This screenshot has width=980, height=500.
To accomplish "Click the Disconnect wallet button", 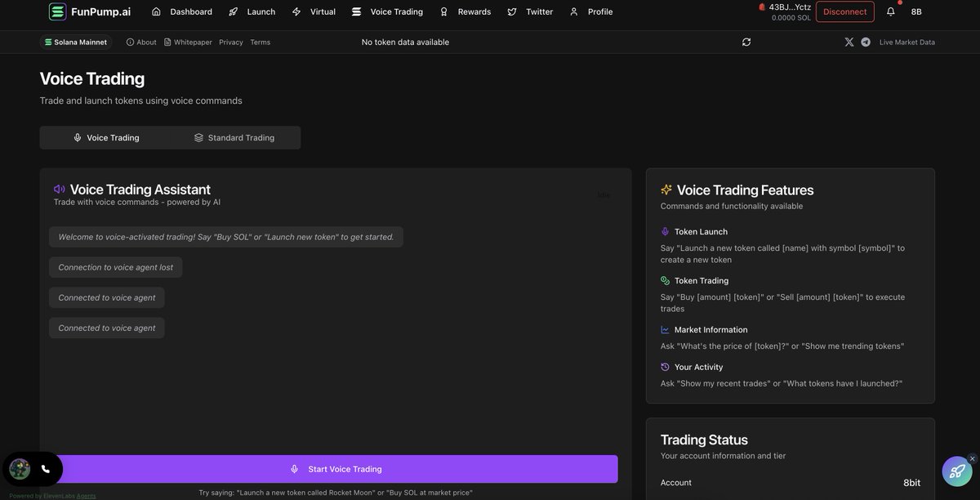I will click(844, 11).
